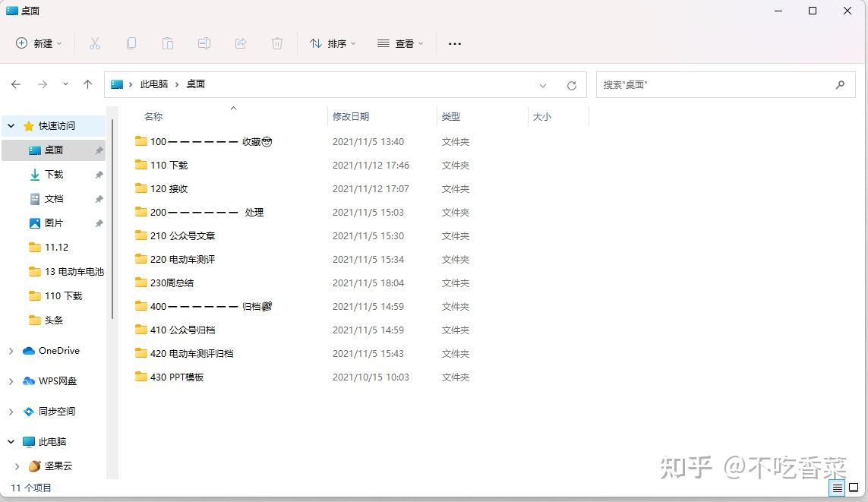Image resolution: width=868 pixels, height=502 pixels.
Task: Expand the OneDrive tree node
Action: pos(11,351)
